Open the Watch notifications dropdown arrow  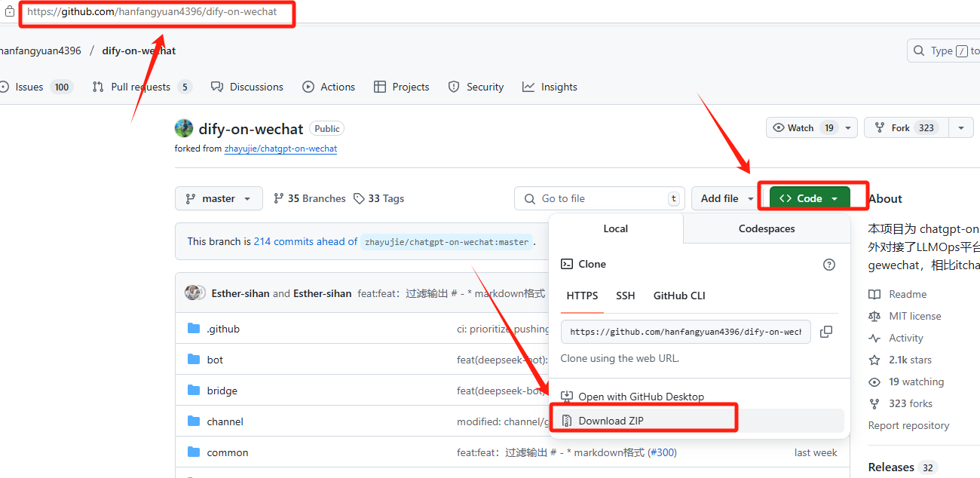point(848,128)
